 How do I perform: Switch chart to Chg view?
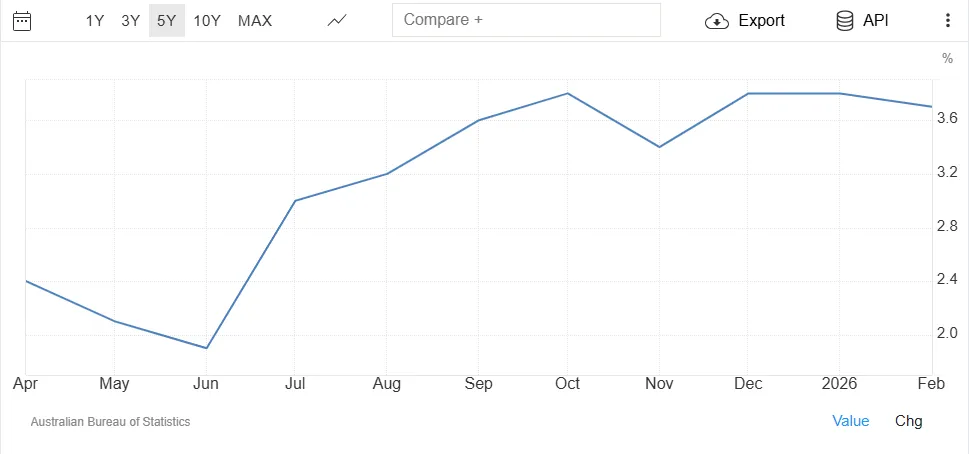tap(908, 421)
